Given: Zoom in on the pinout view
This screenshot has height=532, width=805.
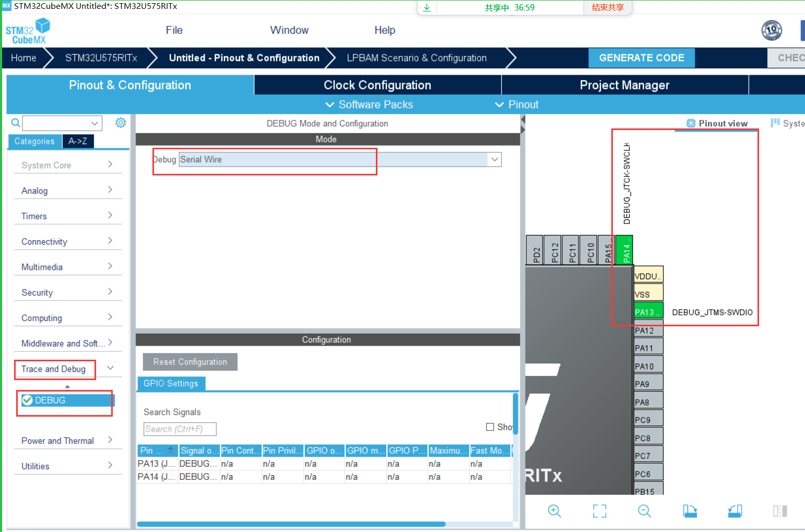Looking at the screenshot, I should coord(554,511).
